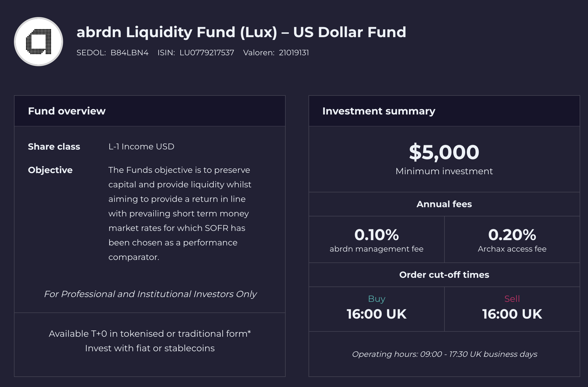The image size is (588, 387).
Task: Click the Annual fees heading
Action: 444,204
